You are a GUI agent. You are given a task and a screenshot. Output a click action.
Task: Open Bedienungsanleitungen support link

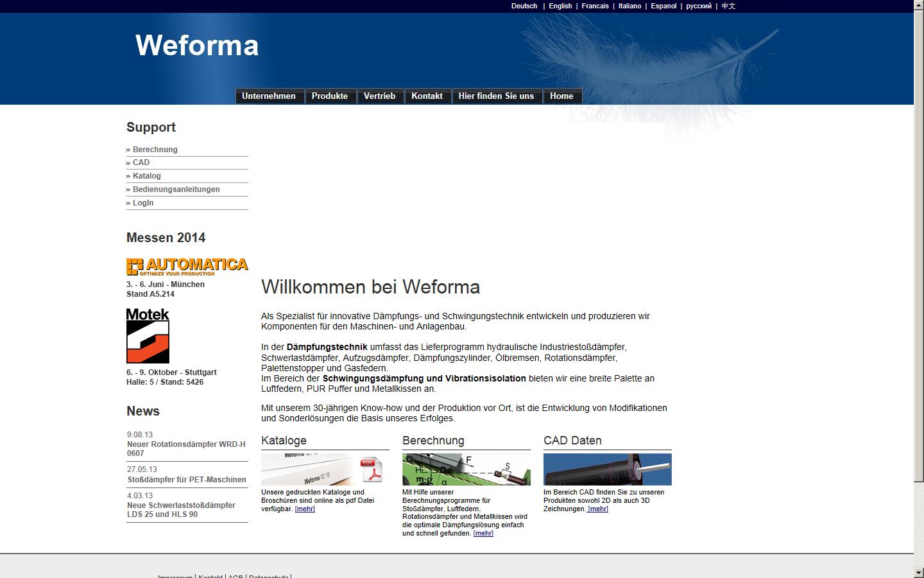[176, 189]
